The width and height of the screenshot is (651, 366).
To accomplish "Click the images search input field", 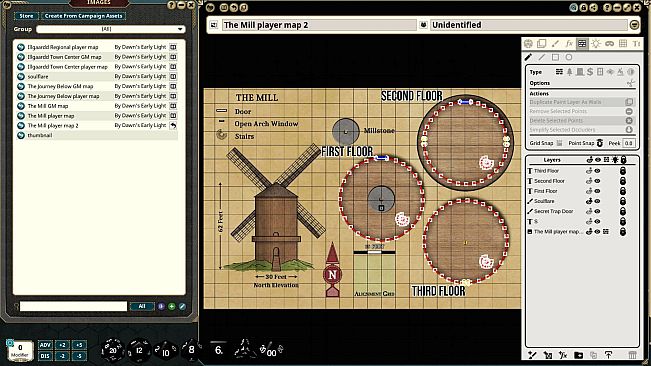I will 73,306.
